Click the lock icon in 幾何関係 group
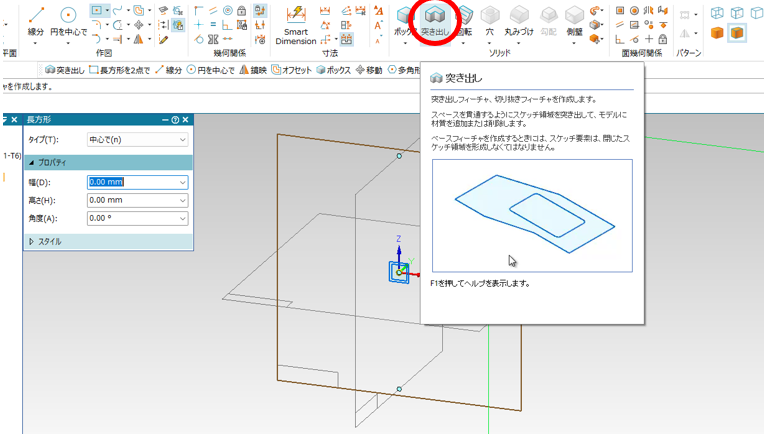This screenshot has width=764, height=435. click(242, 11)
